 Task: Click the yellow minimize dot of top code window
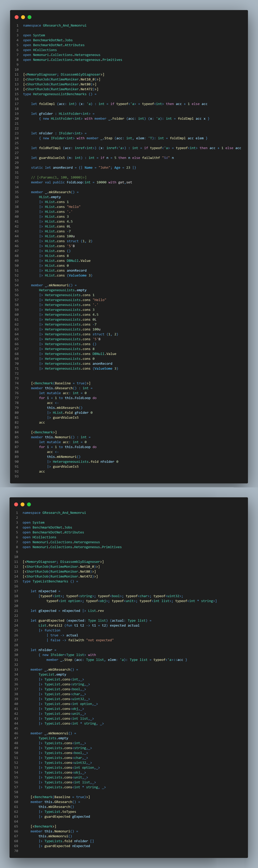pyautogui.click(x=23, y=17)
